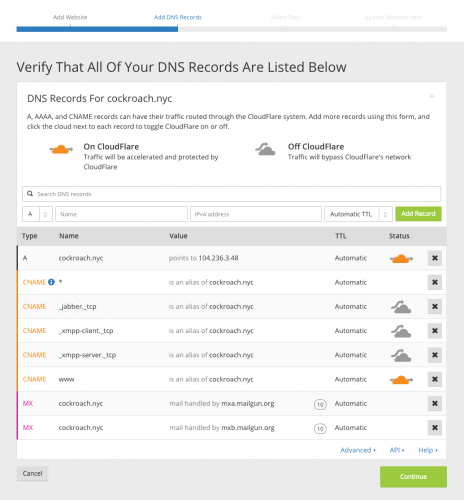
Task: Go to the Add DNS Records step
Action: tap(178, 17)
